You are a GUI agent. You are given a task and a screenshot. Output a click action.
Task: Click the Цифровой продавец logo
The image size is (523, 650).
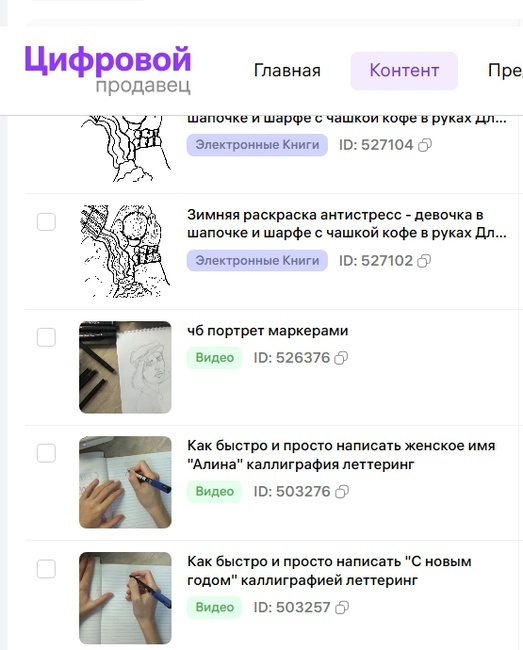(108, 70)
